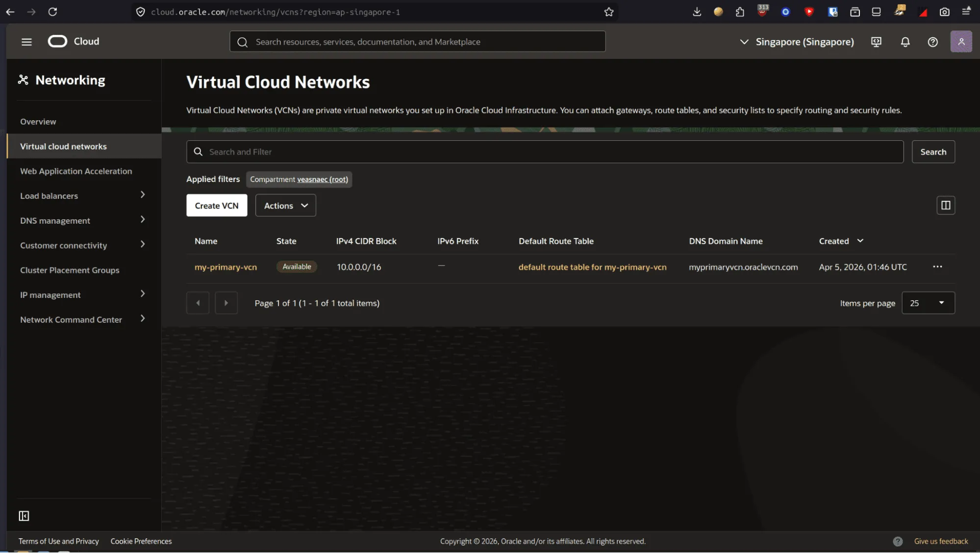This screenshot has width=980, height=553.
Task: Open the my-primary-vcn link
Action: click(226, 267)
